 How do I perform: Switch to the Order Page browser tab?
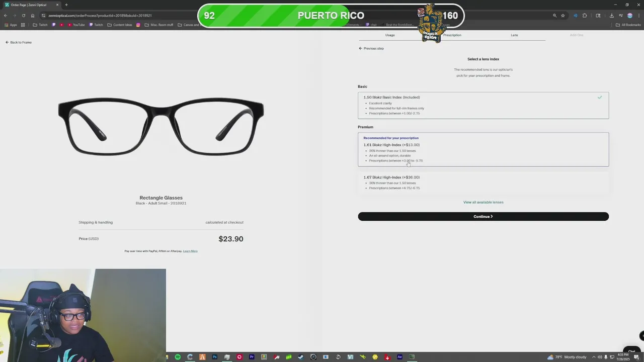[x=31, y=5]
